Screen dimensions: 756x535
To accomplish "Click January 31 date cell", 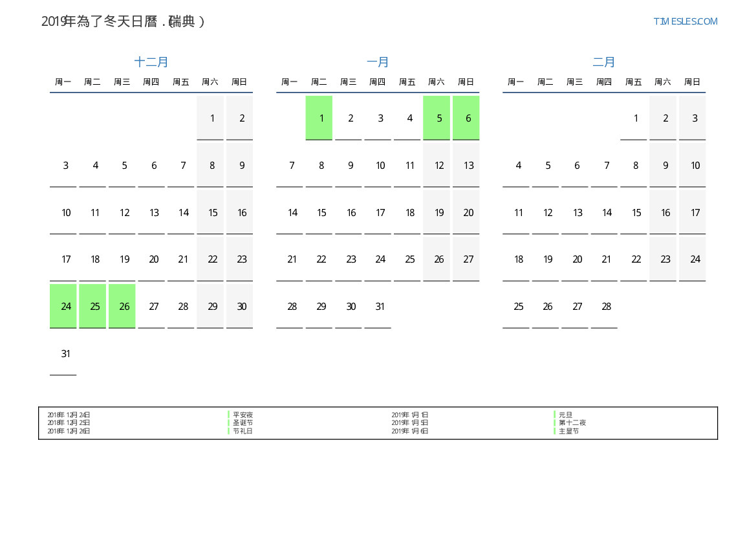I will 380,306.
